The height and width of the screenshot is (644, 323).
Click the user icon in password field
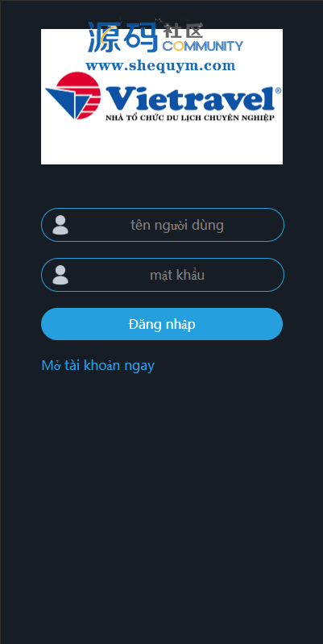[60, 275]
